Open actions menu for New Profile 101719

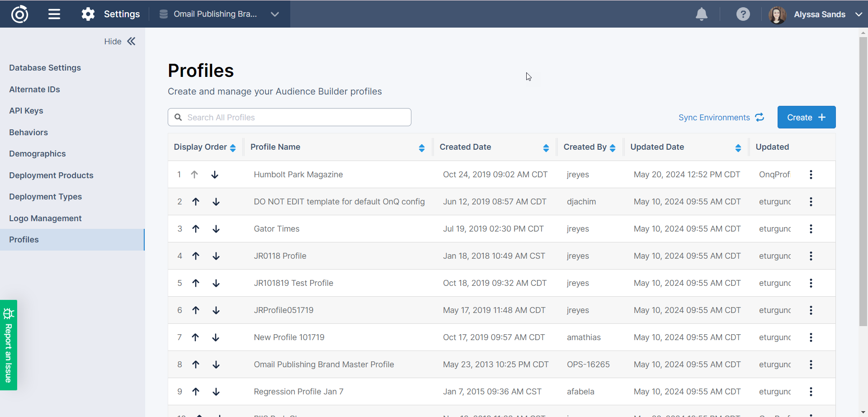[811, 337]
